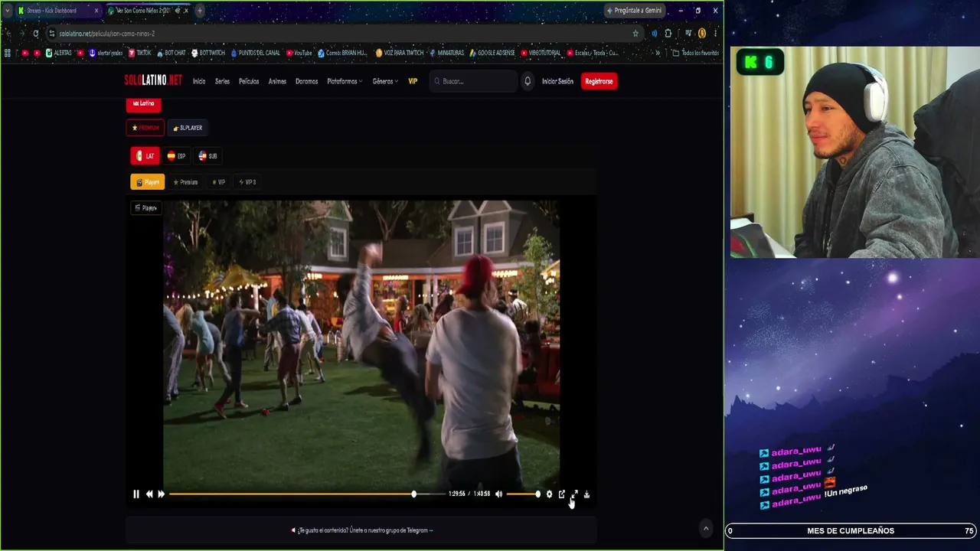Open the Doramas menu item

coord(306,81)
